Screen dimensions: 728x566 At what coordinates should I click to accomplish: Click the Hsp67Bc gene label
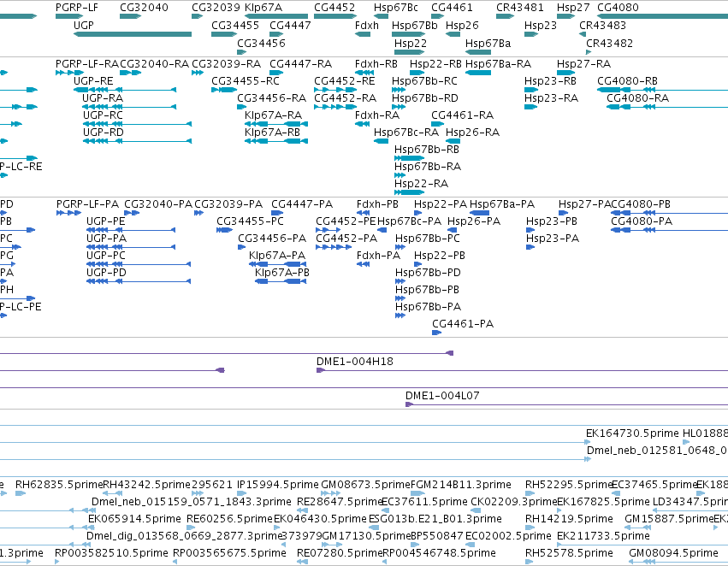click(395, 8)
